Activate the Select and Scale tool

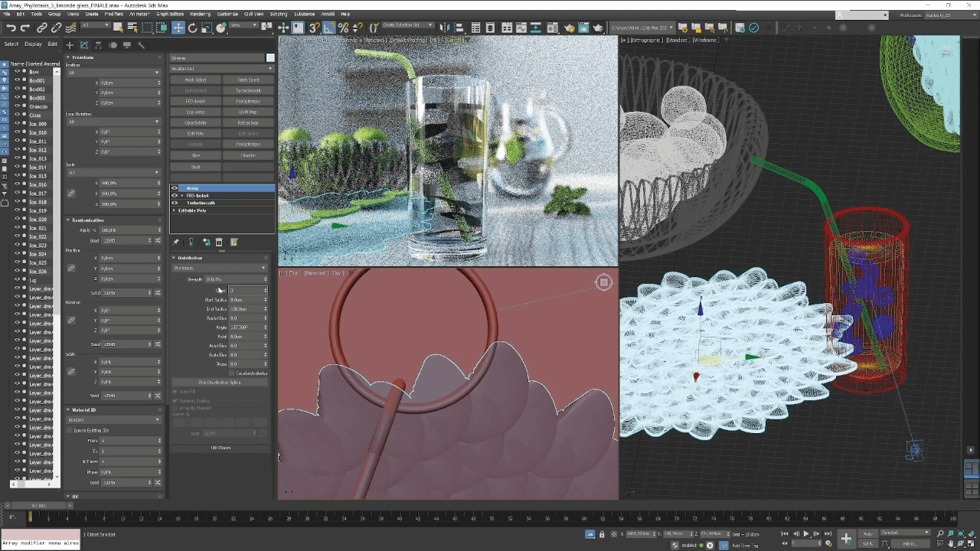click(x=207, y=28)
